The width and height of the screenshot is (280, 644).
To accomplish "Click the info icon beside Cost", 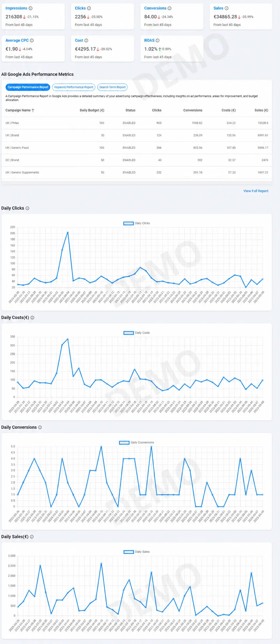I will (x=86, y=40).
